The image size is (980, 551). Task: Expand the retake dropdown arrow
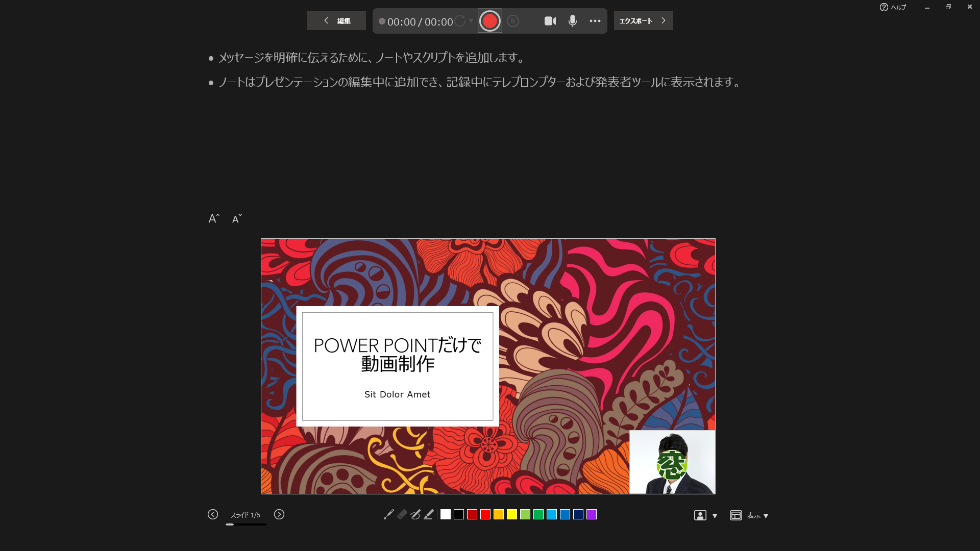pos(471,21)
